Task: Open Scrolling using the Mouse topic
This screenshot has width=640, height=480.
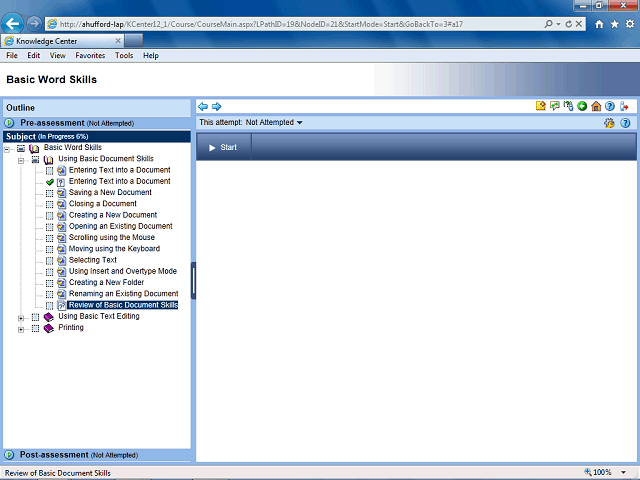Action: [111, 238]
